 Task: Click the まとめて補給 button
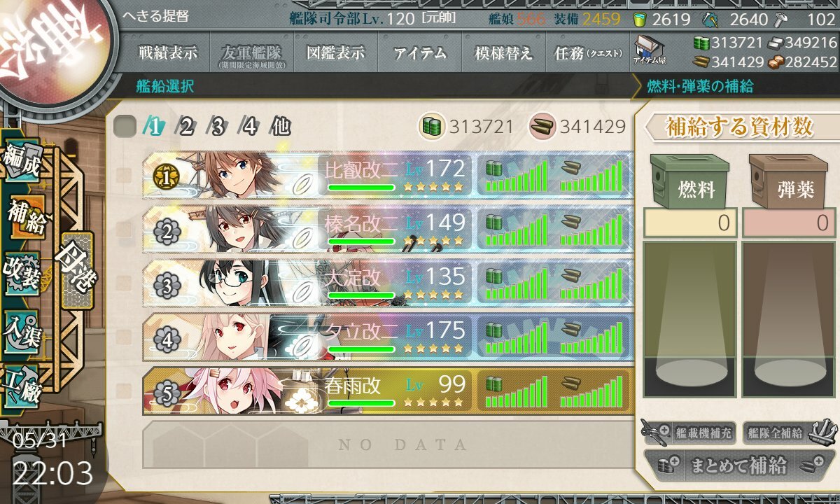coord(738,465)
